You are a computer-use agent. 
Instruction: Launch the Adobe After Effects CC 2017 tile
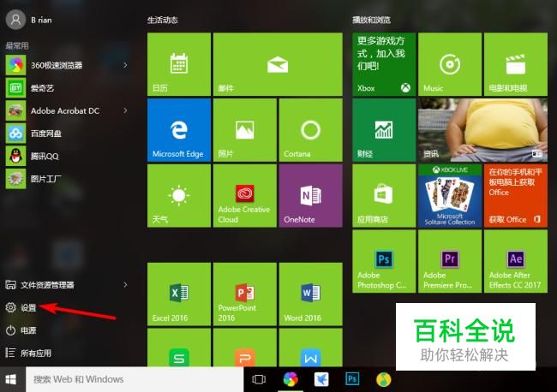(516, 261)
